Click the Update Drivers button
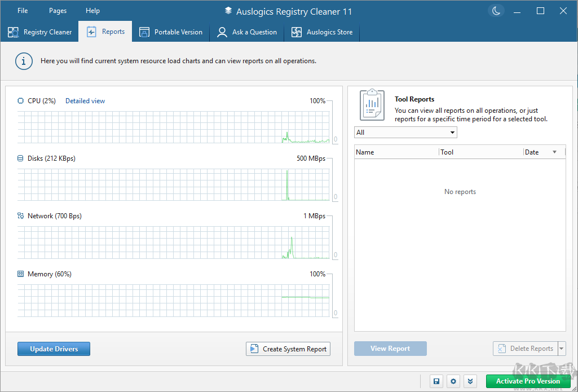This screenshot has width=578, height=392. pyautogui.click(x=54, y=349)
